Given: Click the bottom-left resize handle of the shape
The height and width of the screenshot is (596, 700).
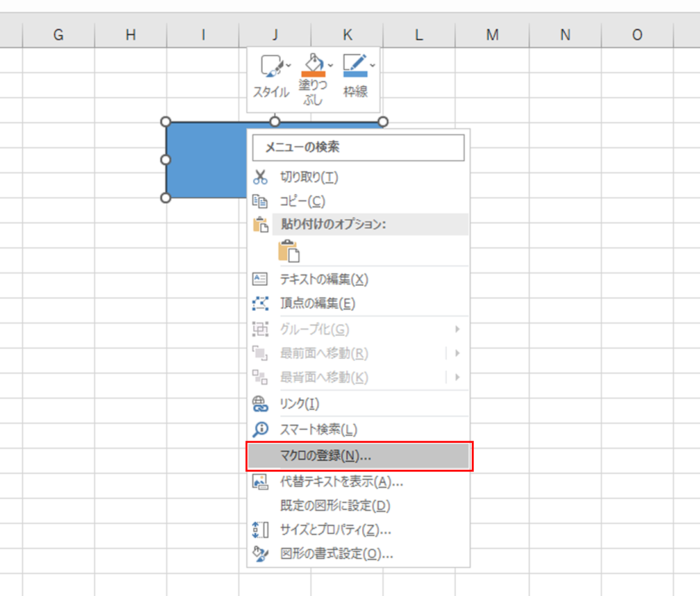Looking at the screenshot, I should [165, 198].
